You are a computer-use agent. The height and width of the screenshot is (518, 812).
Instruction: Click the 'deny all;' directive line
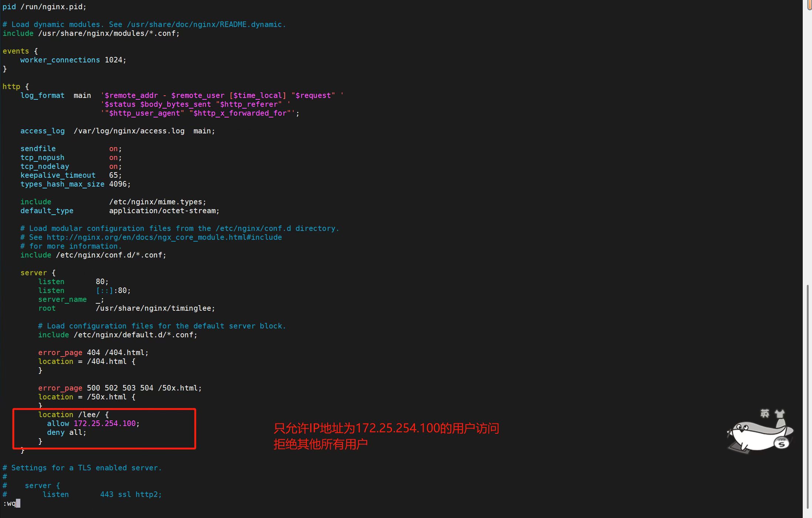pyautogui.click(x=67, y=432)
